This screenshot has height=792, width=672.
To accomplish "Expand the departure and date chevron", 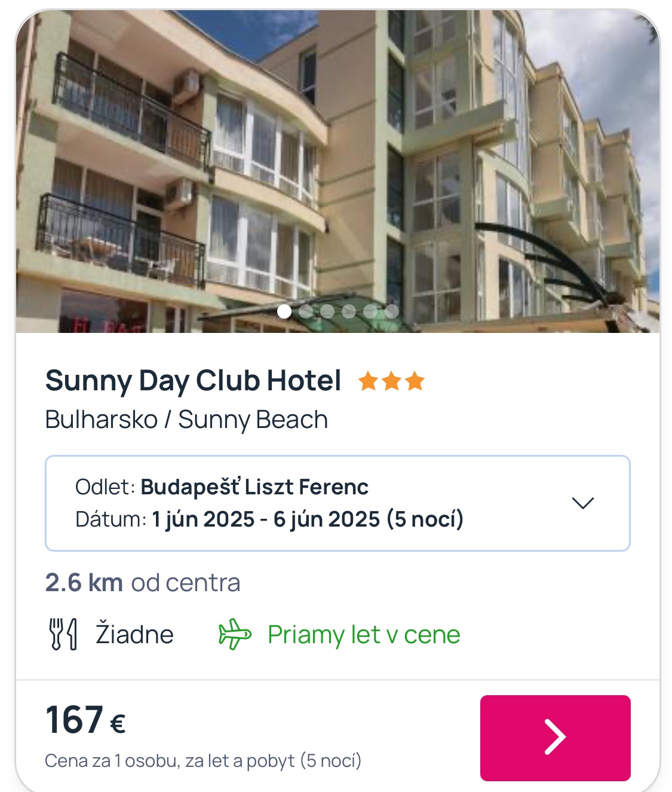I will coord(582,503).
